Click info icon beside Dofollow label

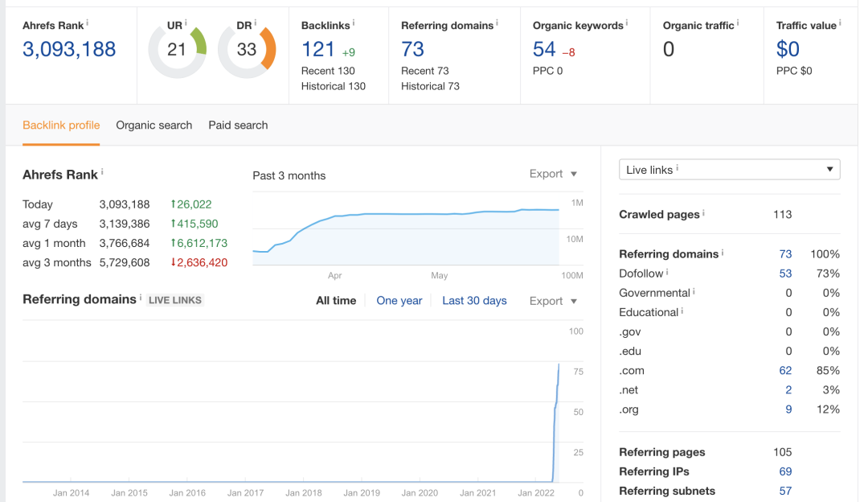667,272
